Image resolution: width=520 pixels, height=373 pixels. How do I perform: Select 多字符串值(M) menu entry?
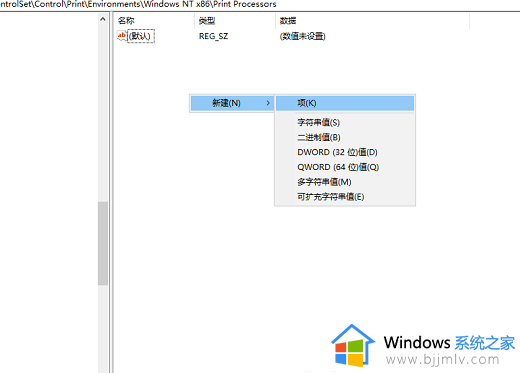(345, 182)
